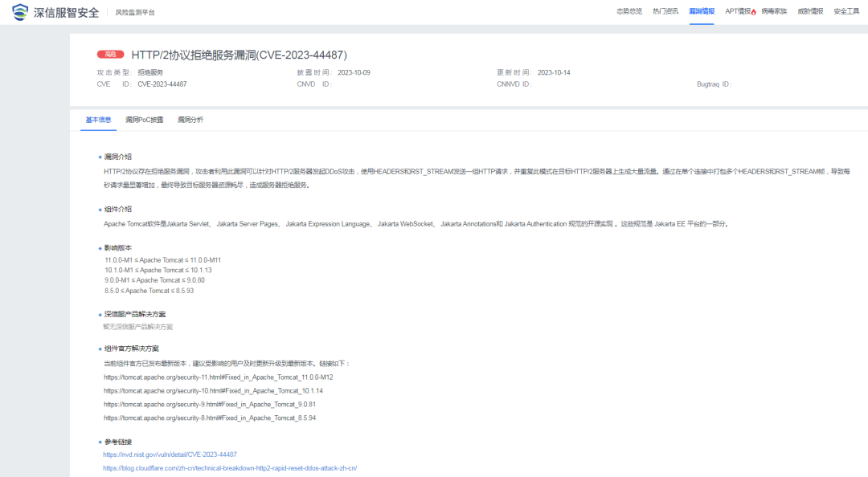Open the 威胁情报 navigation item
The image size is (868, 477).
tap(810, 11)
